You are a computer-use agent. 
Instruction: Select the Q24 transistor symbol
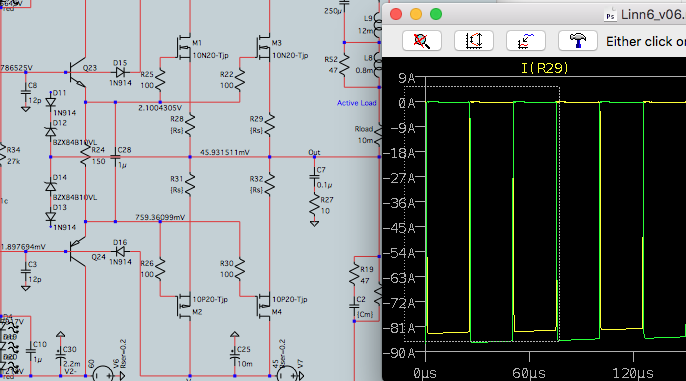coord(77,252)
